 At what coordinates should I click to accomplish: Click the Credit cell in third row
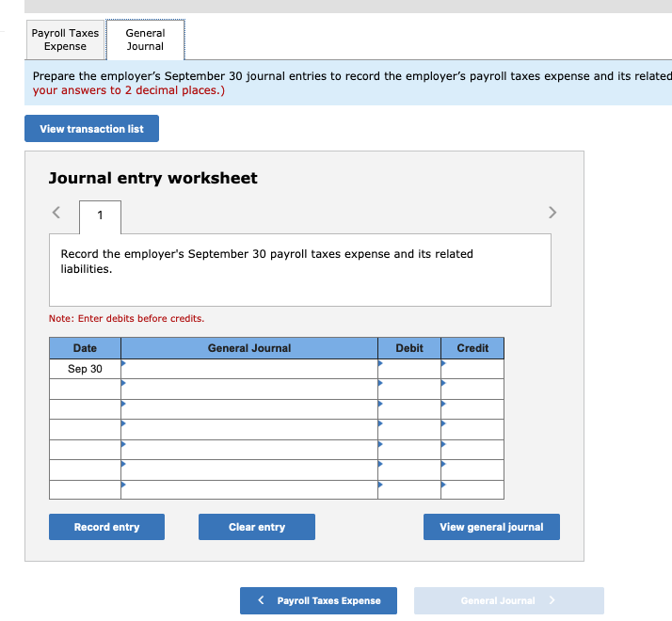pos(472,409)
